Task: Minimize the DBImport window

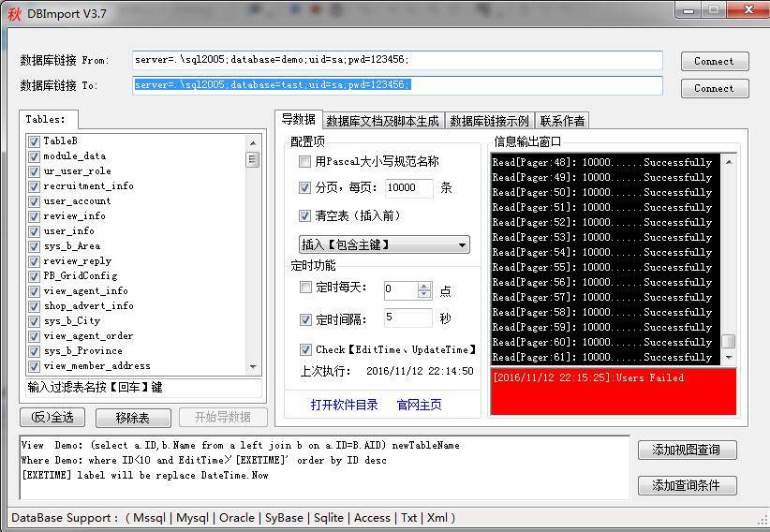Action: (689, 10)
